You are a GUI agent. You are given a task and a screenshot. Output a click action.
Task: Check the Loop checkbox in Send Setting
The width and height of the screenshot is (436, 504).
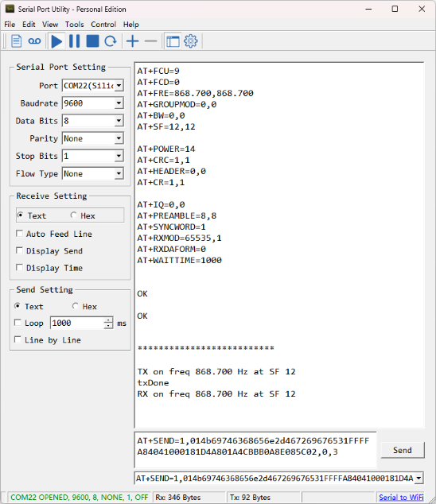pyautogui.click(x=18, y=323)
